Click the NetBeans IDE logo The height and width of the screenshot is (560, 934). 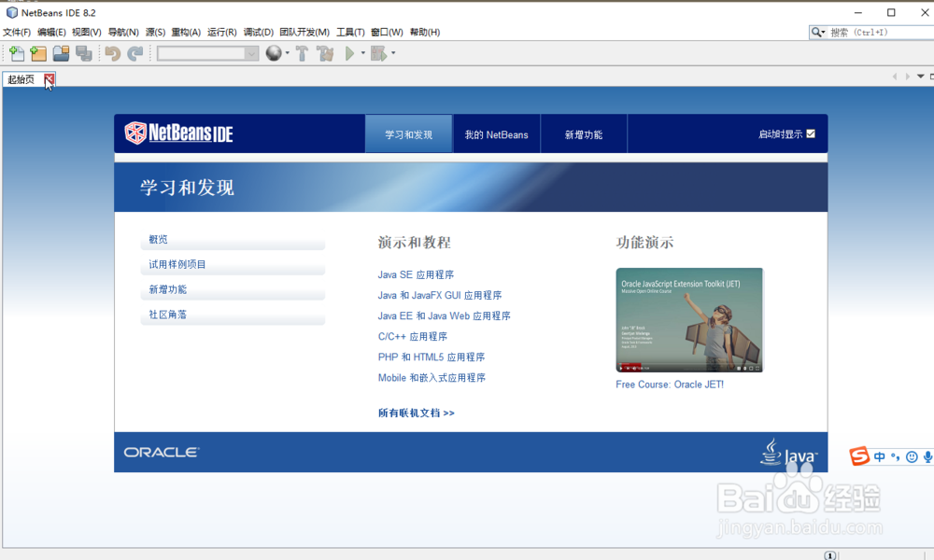(178, 133)
